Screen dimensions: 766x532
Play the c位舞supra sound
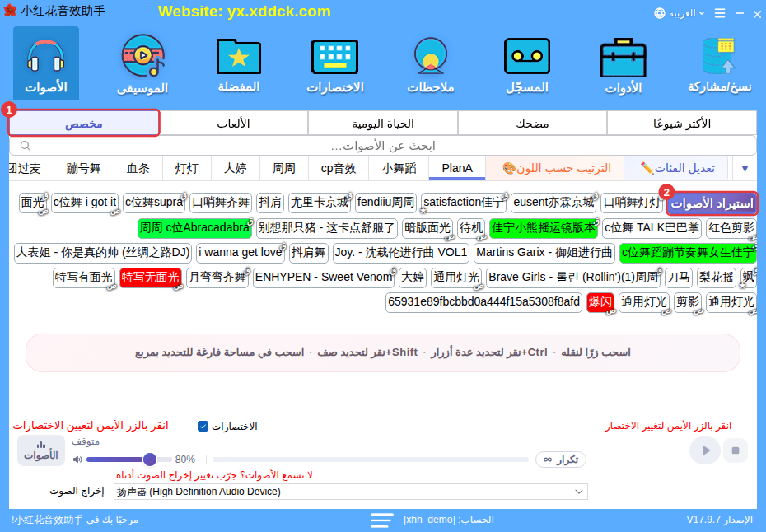tap(154, 203)
